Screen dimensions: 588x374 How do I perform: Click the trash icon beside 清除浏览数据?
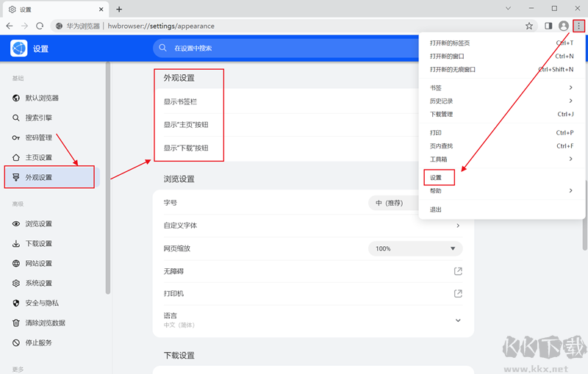(15, 323)
